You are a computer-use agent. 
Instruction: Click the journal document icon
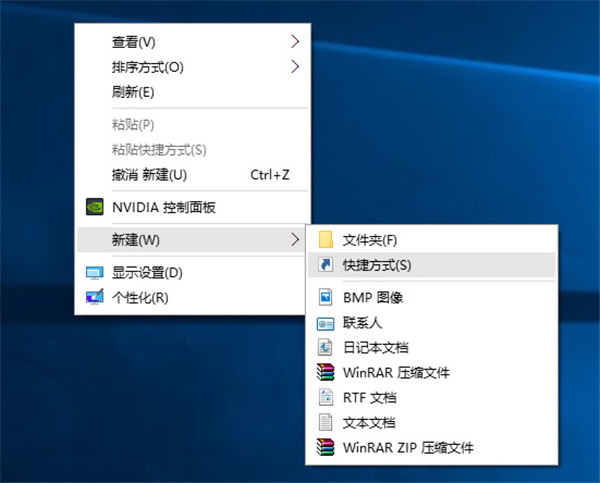325,348
